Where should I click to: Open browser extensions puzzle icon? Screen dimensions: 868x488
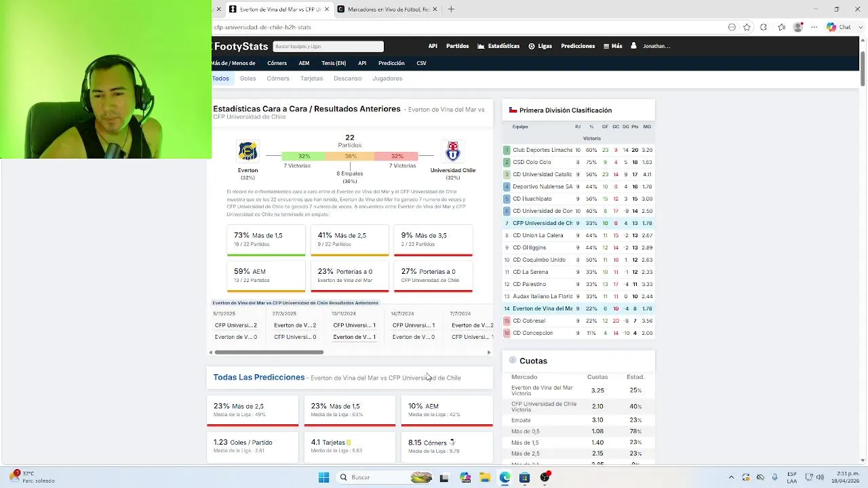764,27
